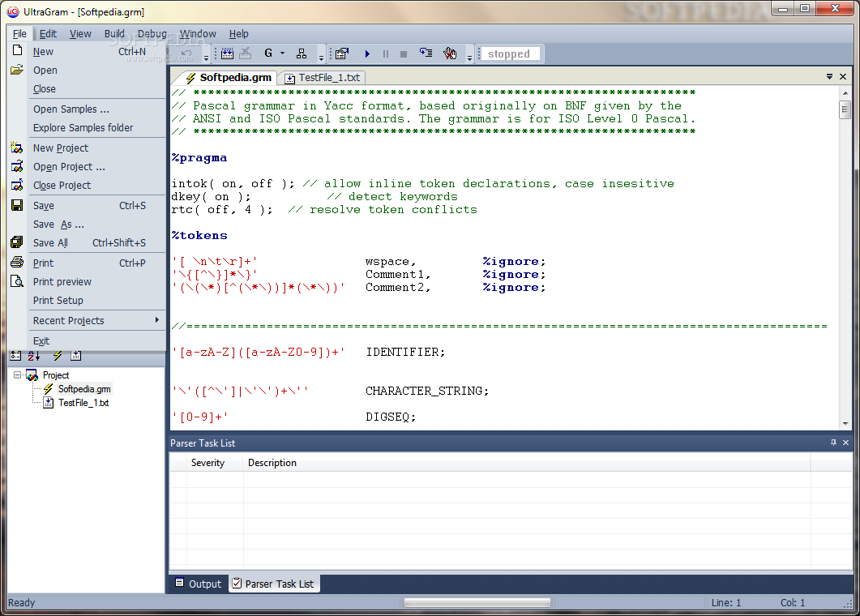
Task: Select Explore Samples folder menu entry
Action: pyautogui.click(x=88, y=128)
